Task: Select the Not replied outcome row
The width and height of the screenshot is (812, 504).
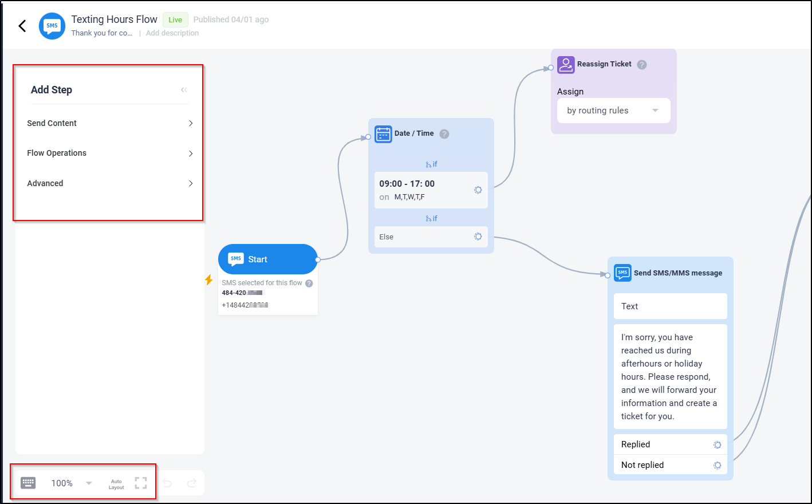Action: click(671, 465)
